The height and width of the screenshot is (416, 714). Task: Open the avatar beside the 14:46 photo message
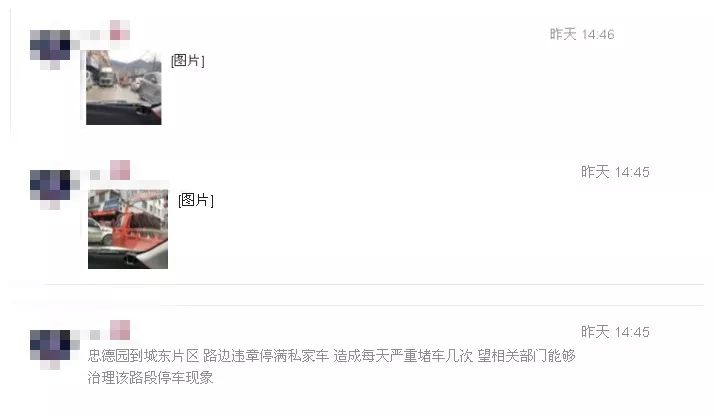(50, 47)
